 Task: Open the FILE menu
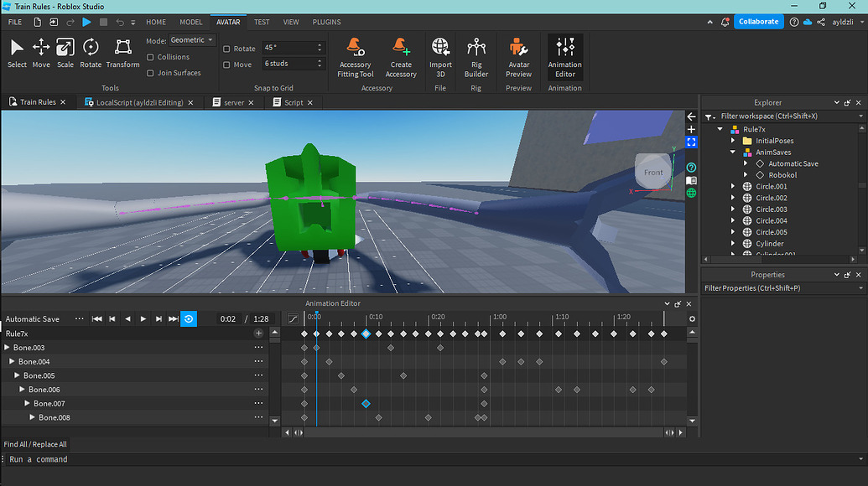pos(15,22)
